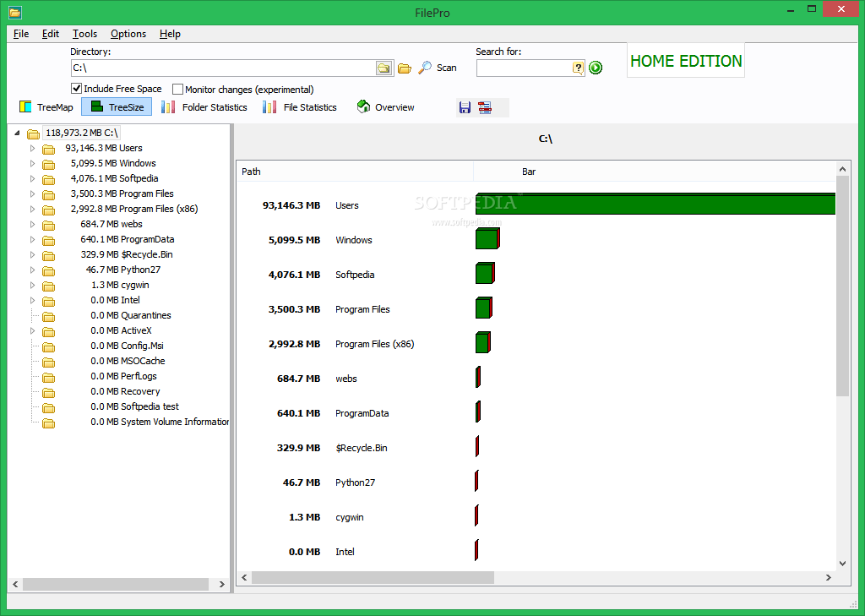This screenshot has height=616, width=865.
Task: Run search with green go button
Action: pyautogui.click(x=596, y=68)
